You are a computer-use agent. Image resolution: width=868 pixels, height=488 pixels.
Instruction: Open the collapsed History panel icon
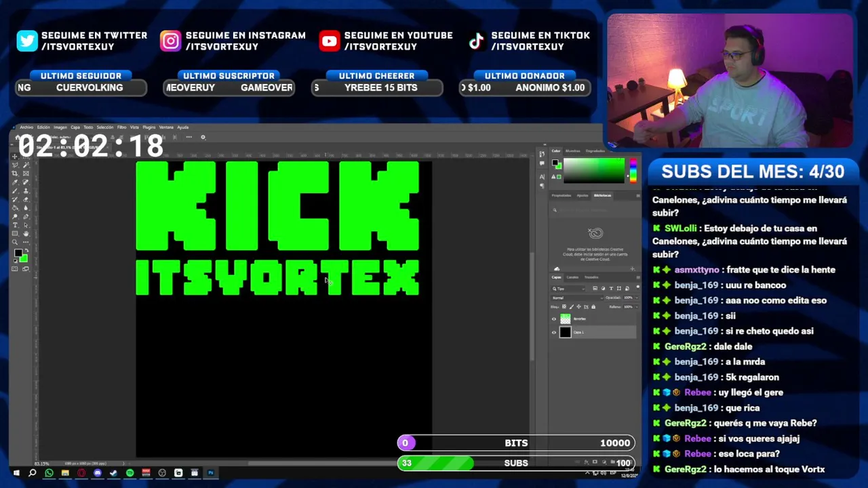[542, 154]
